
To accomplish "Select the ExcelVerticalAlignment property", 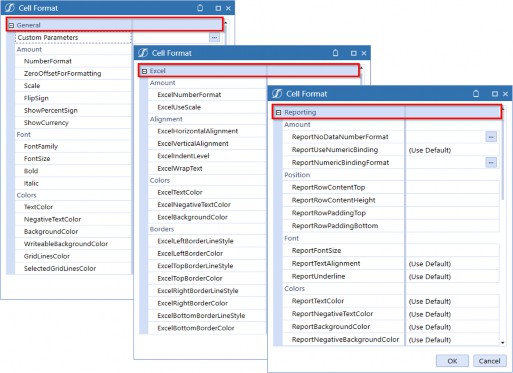I will click(x=193, y=144).
